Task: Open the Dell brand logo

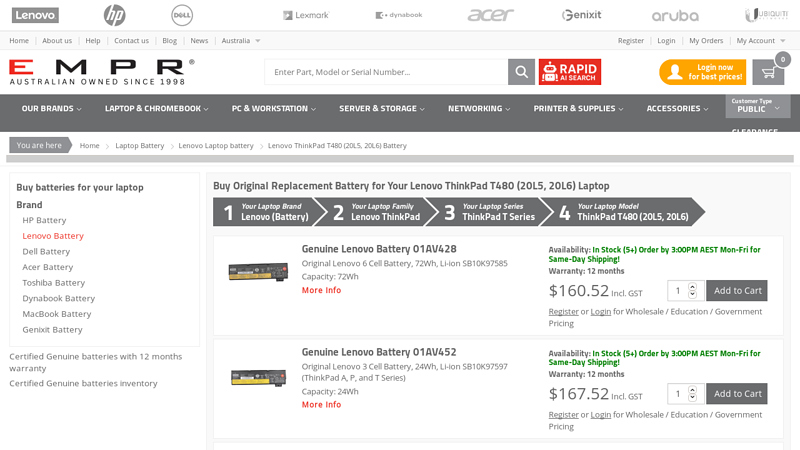Action: tap(182, 15)
